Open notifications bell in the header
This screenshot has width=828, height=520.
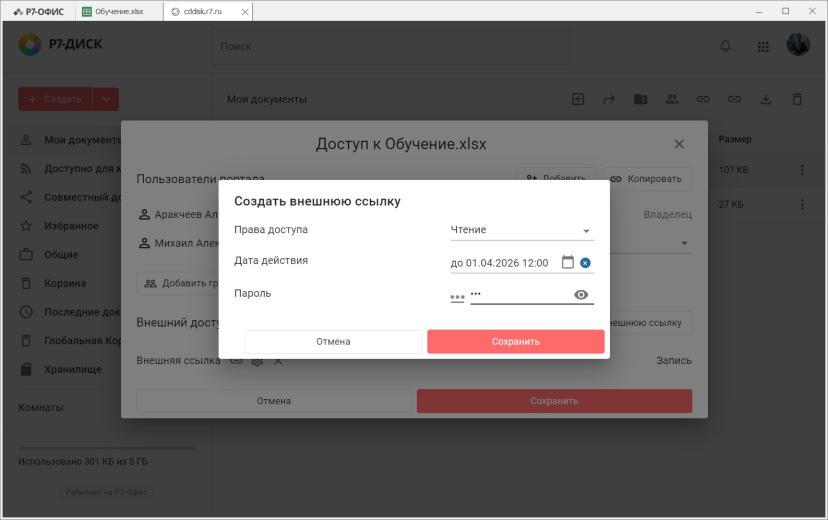(x=726, y=46)
